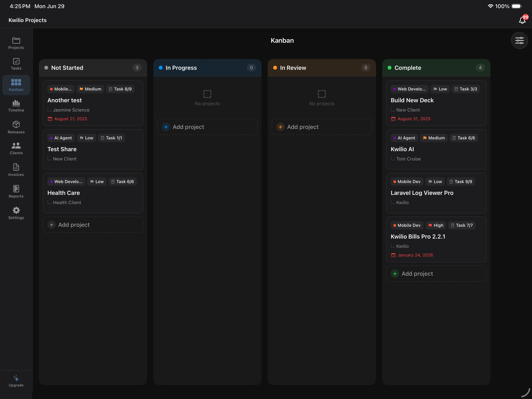The width and height of the screenshot is (532, 399).
Task: Click the Low priority flag on Test Share
Action: click(86, 138)
